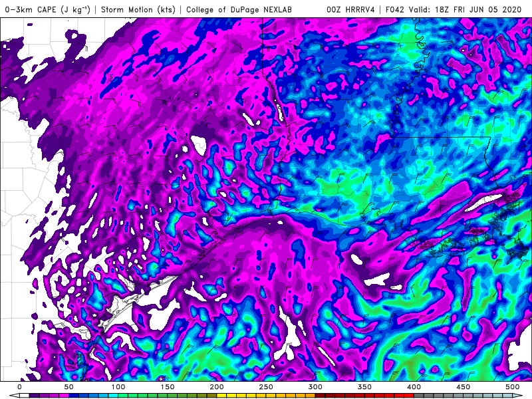Image resolution: width=532 pixels, height=399 pixels.
Task: Click the '50' label on the color scale
Action: click(x=69, y=387)
